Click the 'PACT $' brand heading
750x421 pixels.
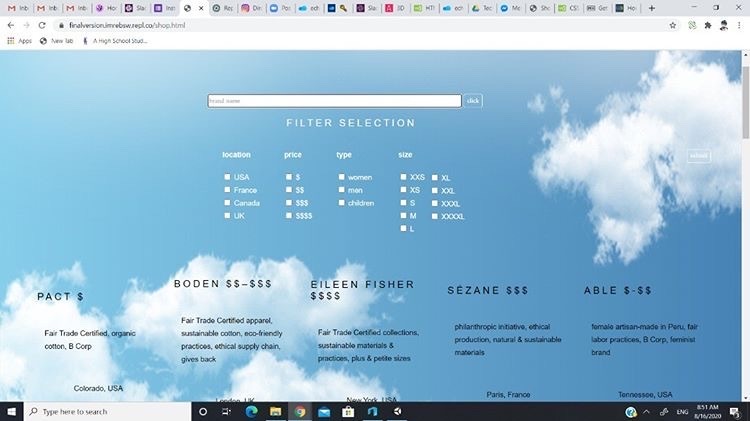[61, 297]
